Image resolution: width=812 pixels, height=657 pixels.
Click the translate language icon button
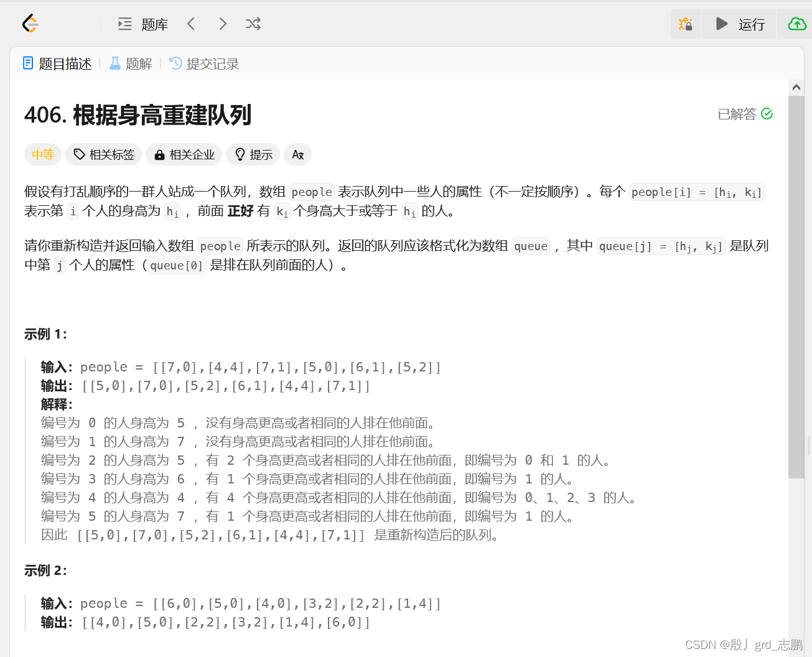pyautogui.click(x=298, y=154)
